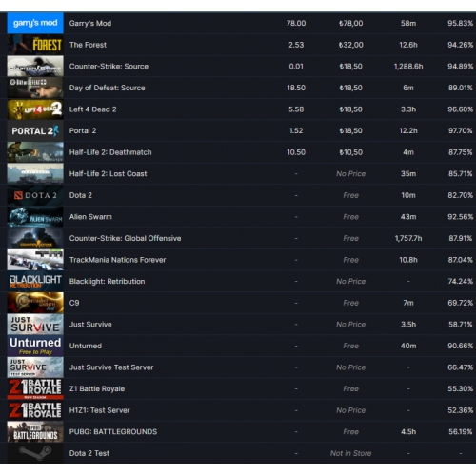
Task: Open the C9 game thumbnail
Action: click(35, 303)
